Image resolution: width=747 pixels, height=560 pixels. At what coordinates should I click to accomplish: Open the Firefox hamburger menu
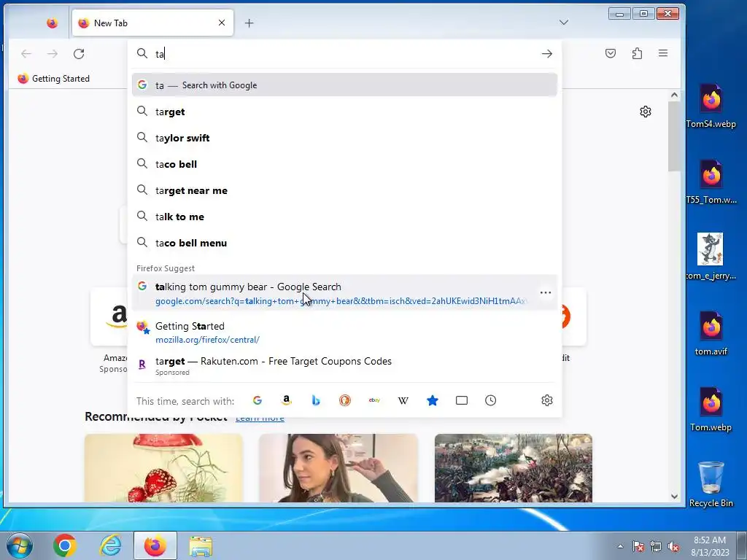pyautogui.click(x=662, y=53)
